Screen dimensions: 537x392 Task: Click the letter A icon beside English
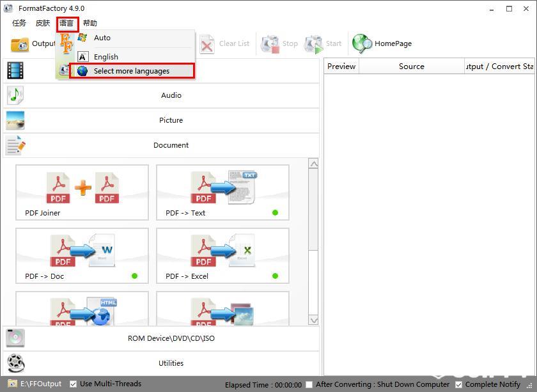point(83,56)
